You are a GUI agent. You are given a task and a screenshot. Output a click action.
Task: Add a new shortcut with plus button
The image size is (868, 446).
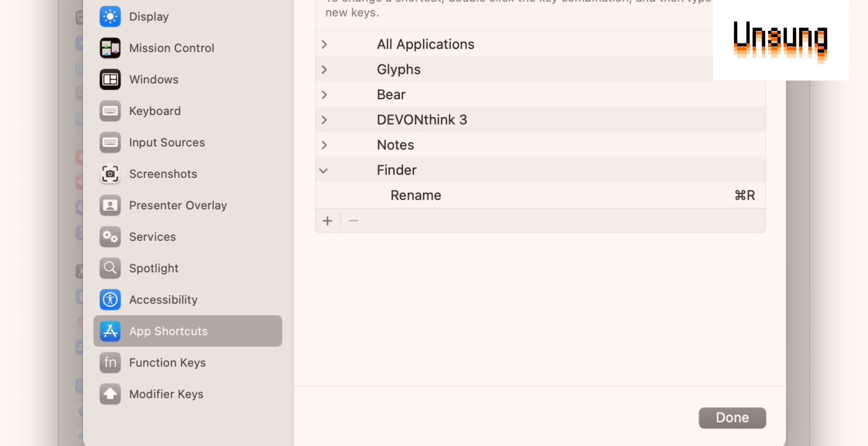tap(327, 221)
